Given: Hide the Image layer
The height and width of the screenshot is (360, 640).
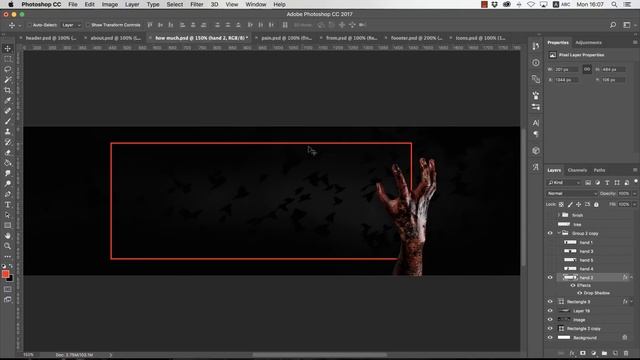Looking at the screenshot, I should click(x=550, y=320).
